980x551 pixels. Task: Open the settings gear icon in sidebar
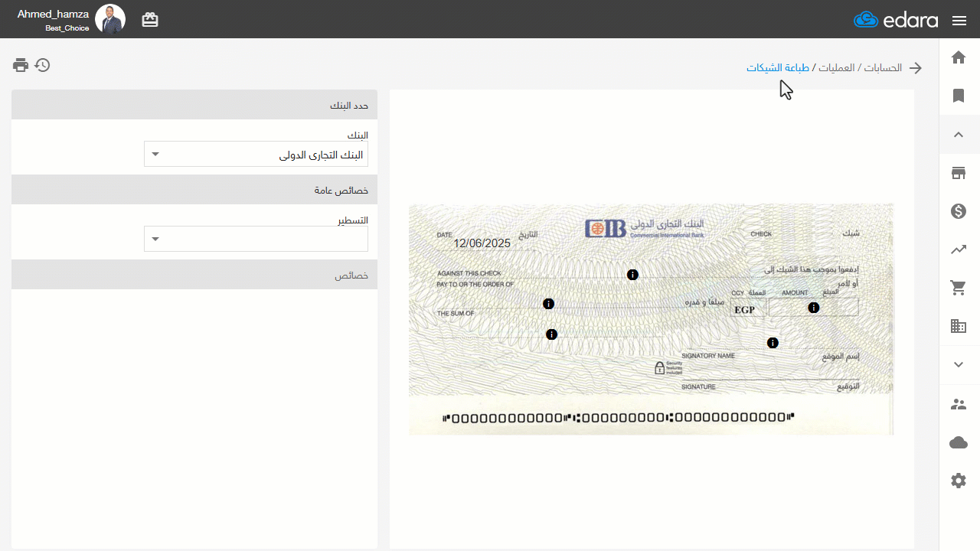[x=959, y=481]
